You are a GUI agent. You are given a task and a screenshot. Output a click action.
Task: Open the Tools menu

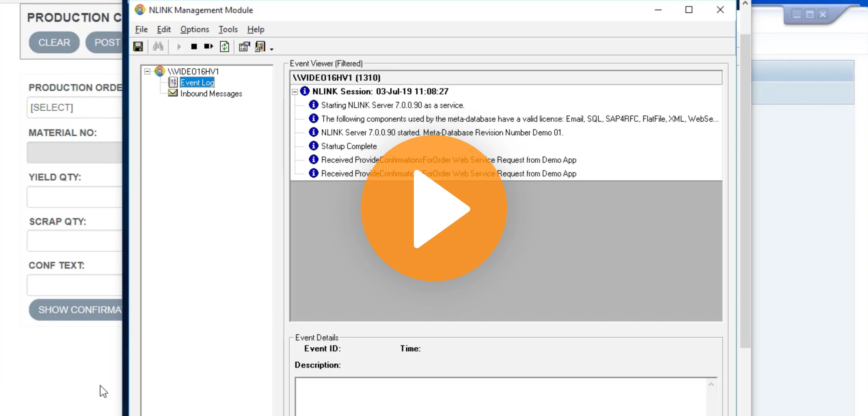click(228, 29)
